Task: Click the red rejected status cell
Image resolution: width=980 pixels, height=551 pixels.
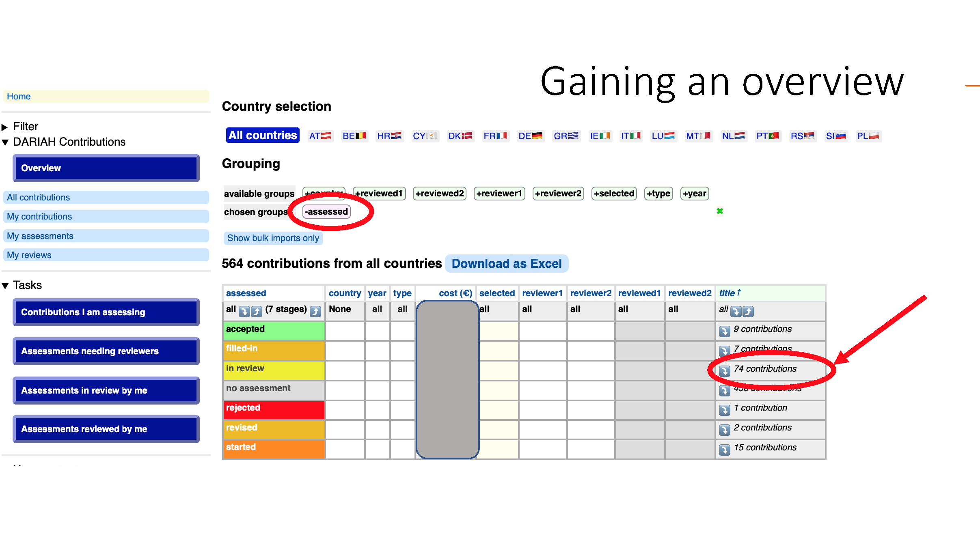Action: pos(274,410)
